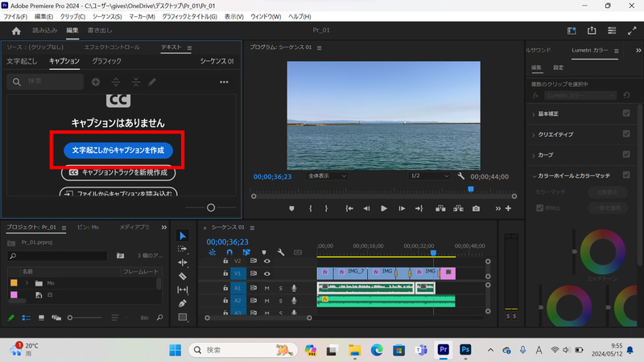Go to In point

pos(349,208)
